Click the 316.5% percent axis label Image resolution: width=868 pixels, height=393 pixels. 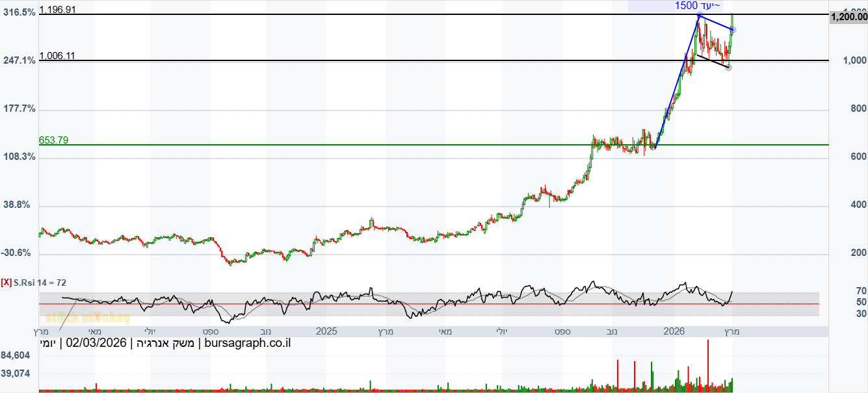pyautogui.click(x=20, y=12)
